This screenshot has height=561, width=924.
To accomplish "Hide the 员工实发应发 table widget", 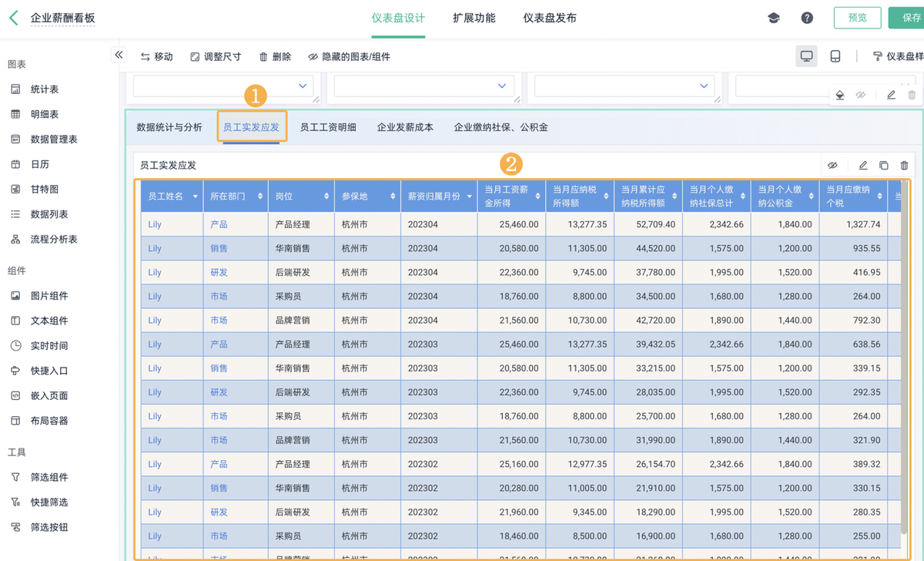I will (832, 165).
